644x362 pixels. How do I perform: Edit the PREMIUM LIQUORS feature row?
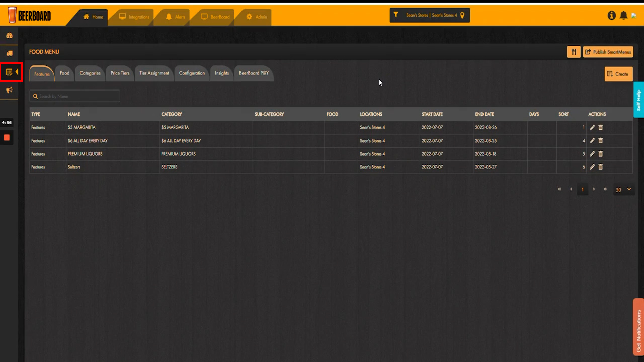click(x=592, y=154)
